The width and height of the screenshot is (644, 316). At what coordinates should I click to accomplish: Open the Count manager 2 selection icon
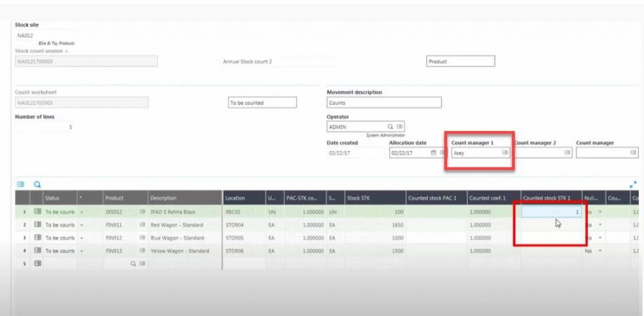pyautogui.click(x=567, y=153)
